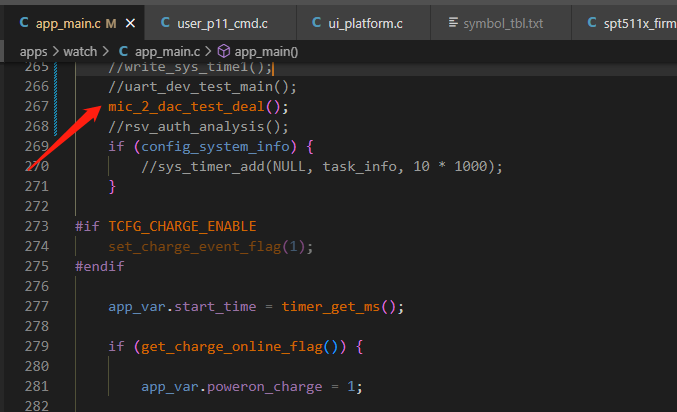Click the C file icon on user_p11_cmd.c tab
The height and width of the screenshot is (412, 677).
click(165, 23)
